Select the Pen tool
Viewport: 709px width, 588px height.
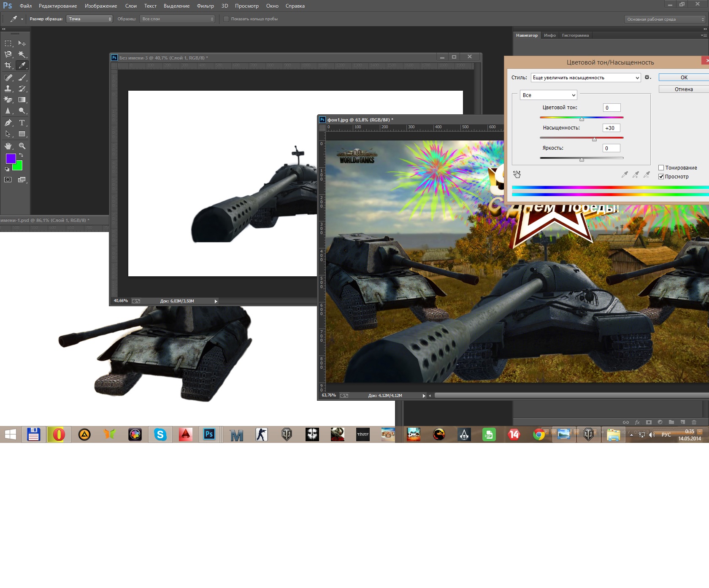[8, 123]
